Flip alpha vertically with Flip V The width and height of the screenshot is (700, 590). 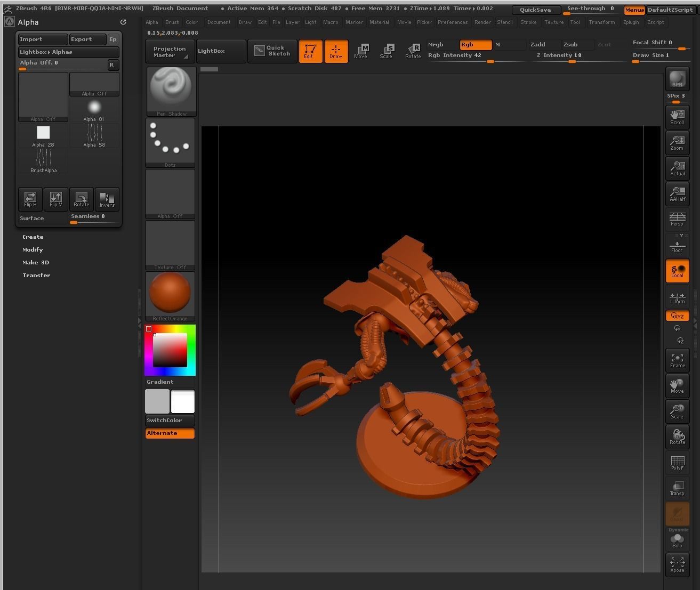(56, 199)
